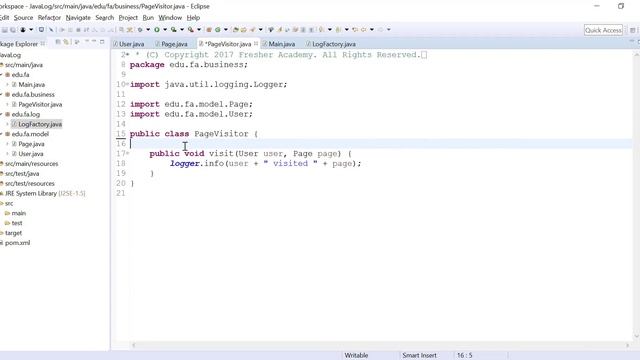Launch Debug with the bug icon

coord(140,29)
